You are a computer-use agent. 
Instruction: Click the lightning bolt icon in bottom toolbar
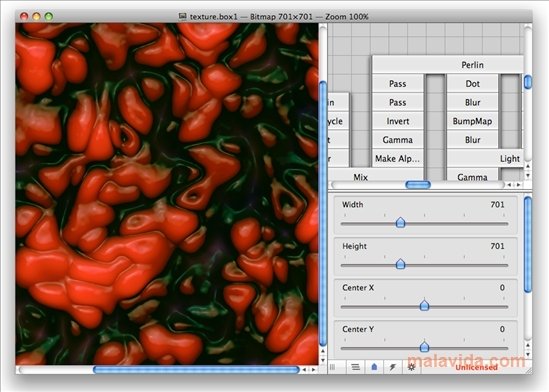[x=392, y=367]
